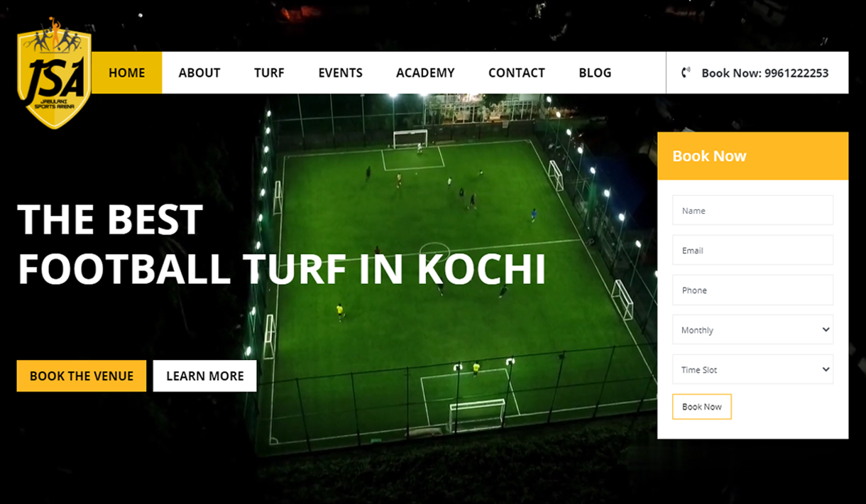Select the CONTACT menu item
The height and width of the screenshot is (504, 866).
click(517, 72)
